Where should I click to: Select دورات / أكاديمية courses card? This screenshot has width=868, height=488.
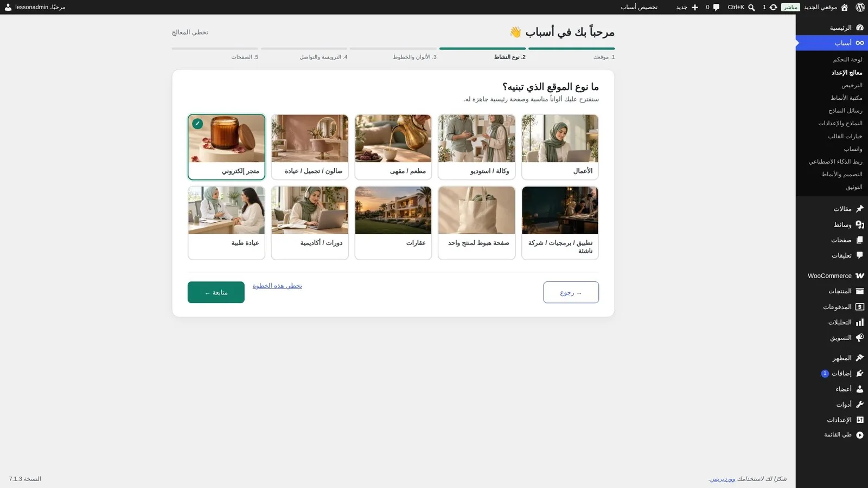click(x=310, y=223)
